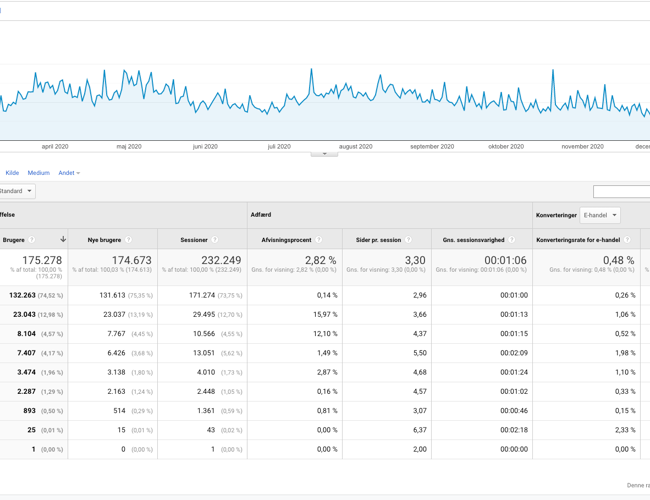Open help icon for Gns. sessionsvarighed
Image resolution: width=650 pixels, height=500 pixels.
point(511,240)
